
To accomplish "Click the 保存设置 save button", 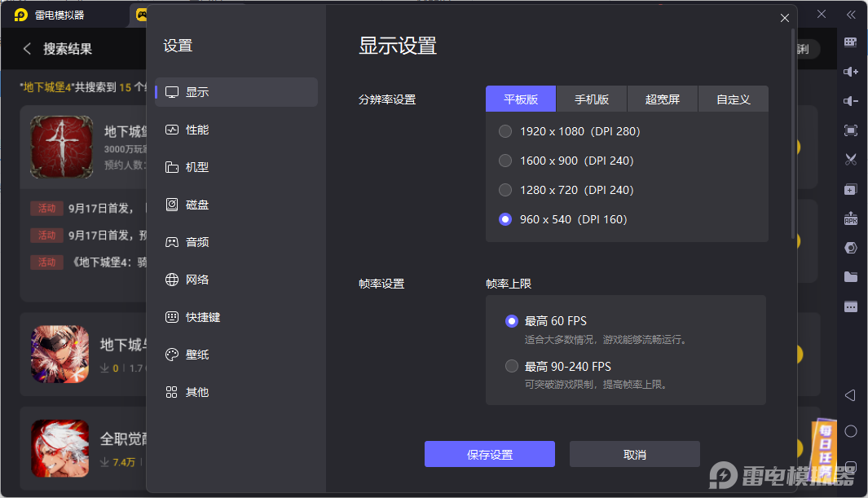I will 489,454.
